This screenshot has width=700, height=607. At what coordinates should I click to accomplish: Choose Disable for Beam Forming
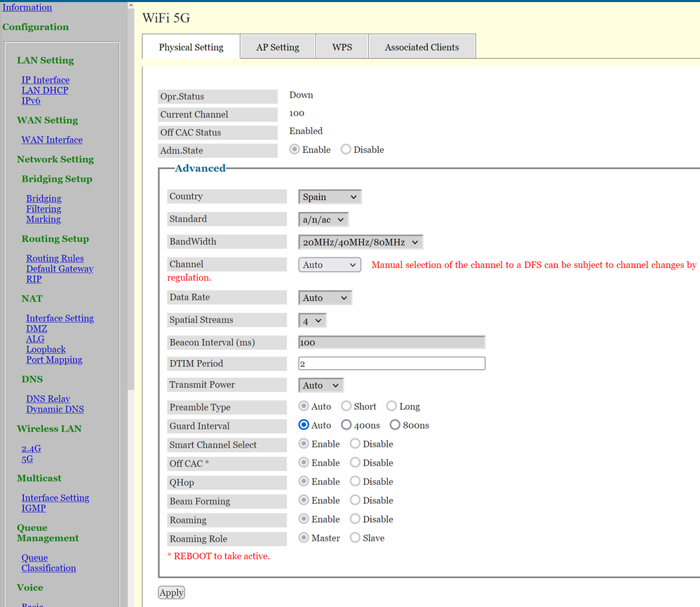coord(355,500)
